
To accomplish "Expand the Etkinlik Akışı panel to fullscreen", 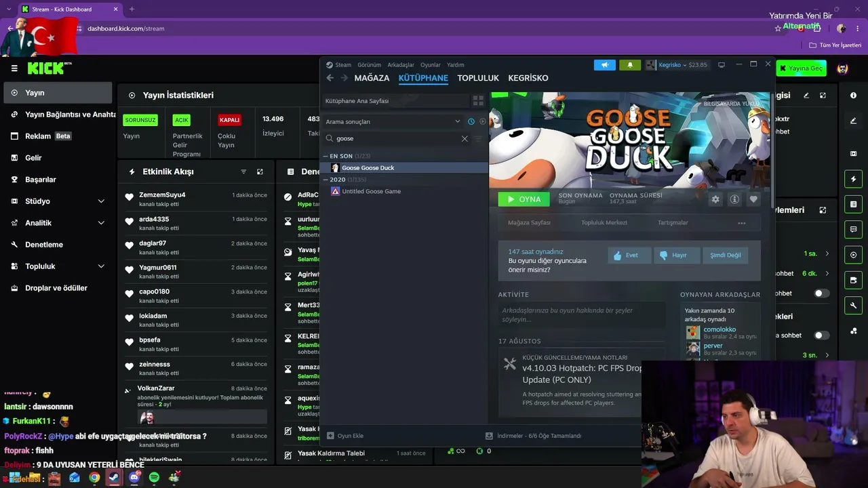I will click(260, 171).
